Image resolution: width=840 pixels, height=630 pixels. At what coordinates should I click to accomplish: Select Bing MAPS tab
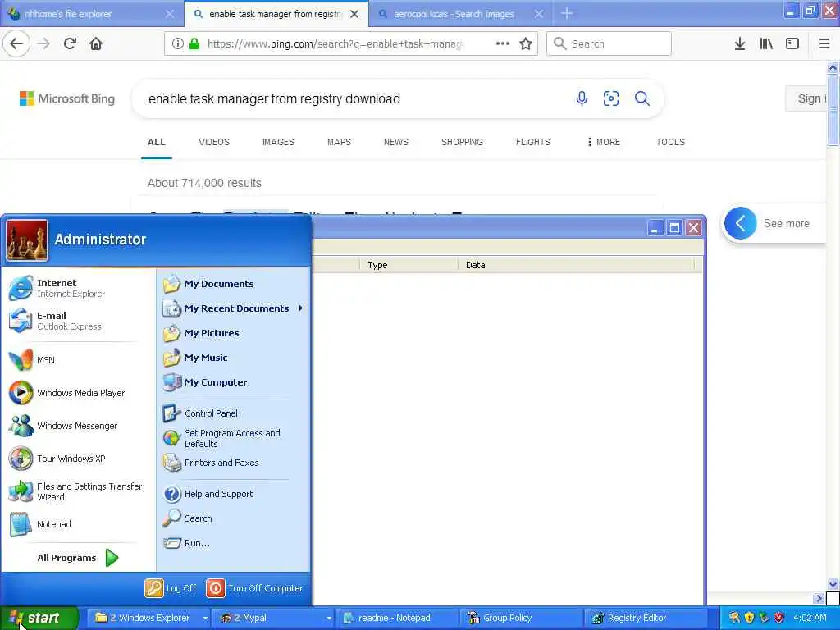point(339,142)
